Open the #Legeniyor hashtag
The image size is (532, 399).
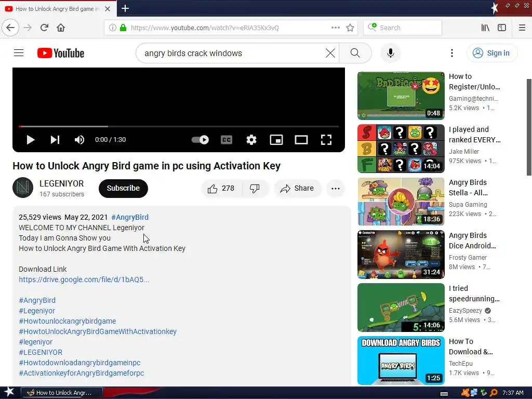coord(37,311)
